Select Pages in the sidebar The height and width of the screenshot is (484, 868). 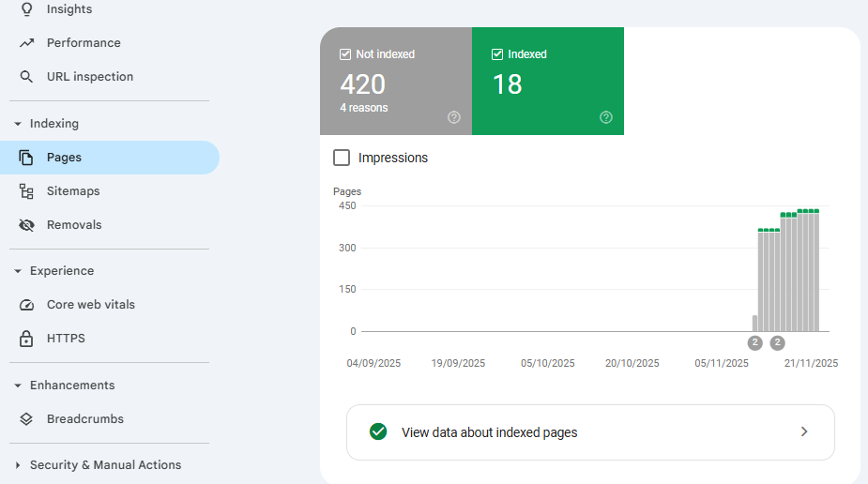point(64,158)
